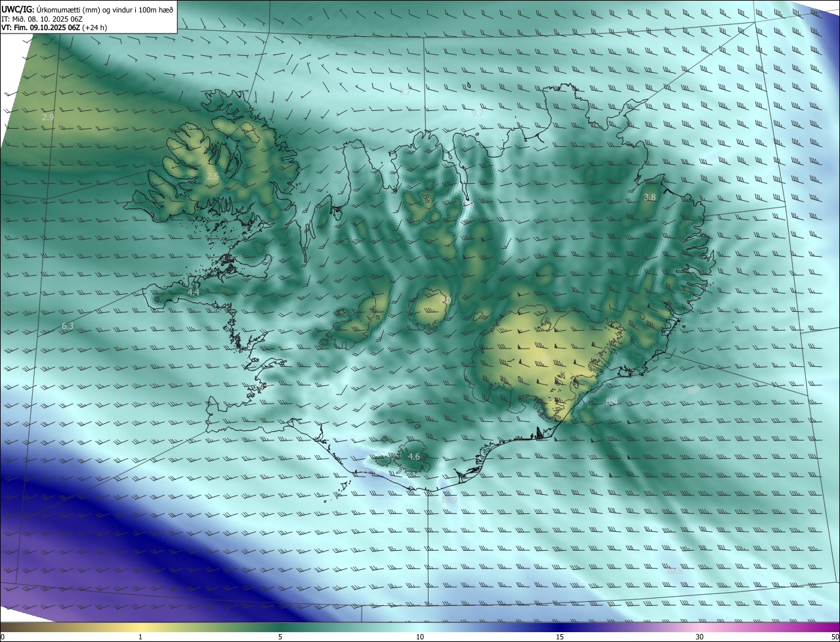This screenshot has width=840, height=642.
Task: Click the '2.5' value over the Westfjords
Action: tap(213, 177)
